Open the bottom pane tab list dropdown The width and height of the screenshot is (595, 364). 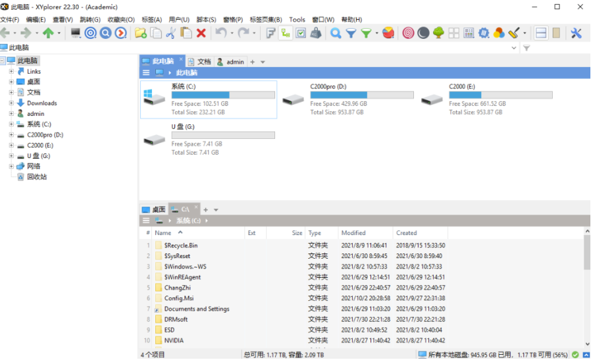[x=216, y=210]
